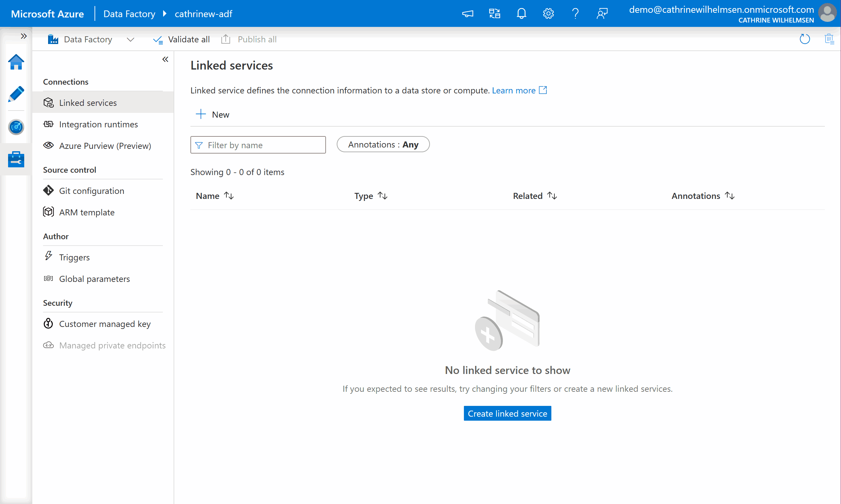Open the Data Factory dropdown

[x=130, y=39]
